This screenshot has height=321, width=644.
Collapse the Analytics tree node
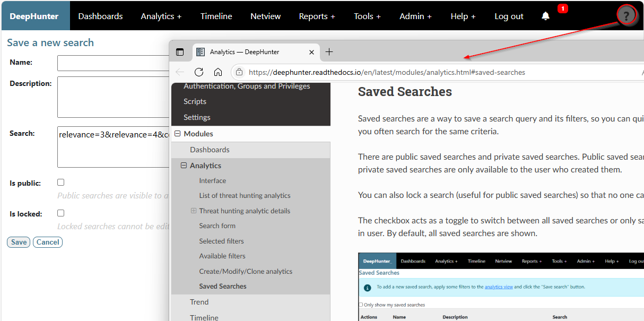coord(184,166)
